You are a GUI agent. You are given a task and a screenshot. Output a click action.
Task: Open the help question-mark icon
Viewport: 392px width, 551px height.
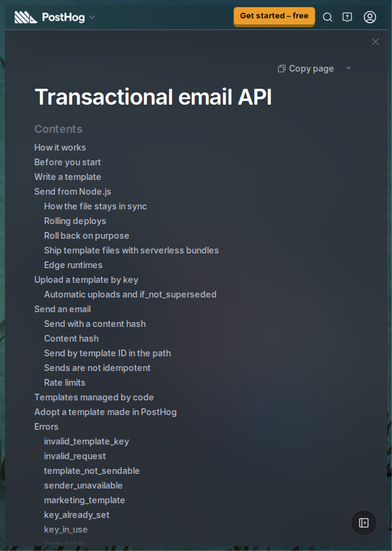347,17
